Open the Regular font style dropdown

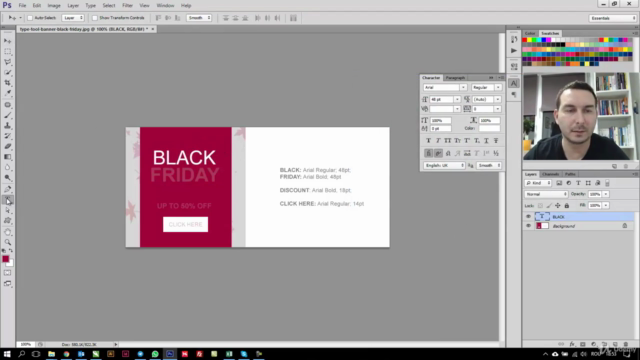(498, 87)
